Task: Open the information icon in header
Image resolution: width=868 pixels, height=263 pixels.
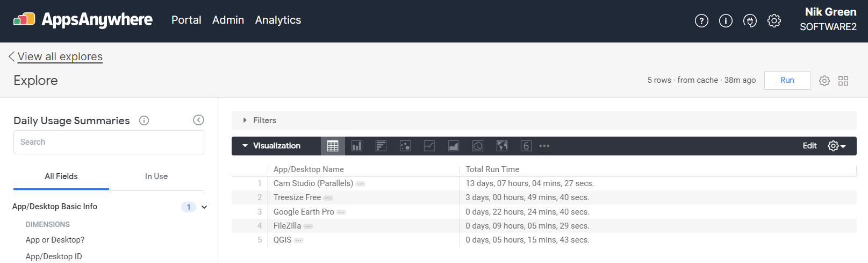Action: click(726, 20)
